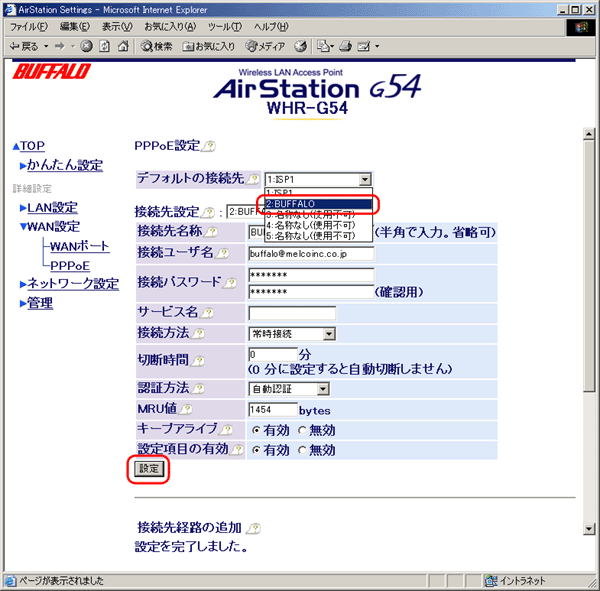
Task: Select 有効 for 設定項目の有効
Action: tap(256, 450)
